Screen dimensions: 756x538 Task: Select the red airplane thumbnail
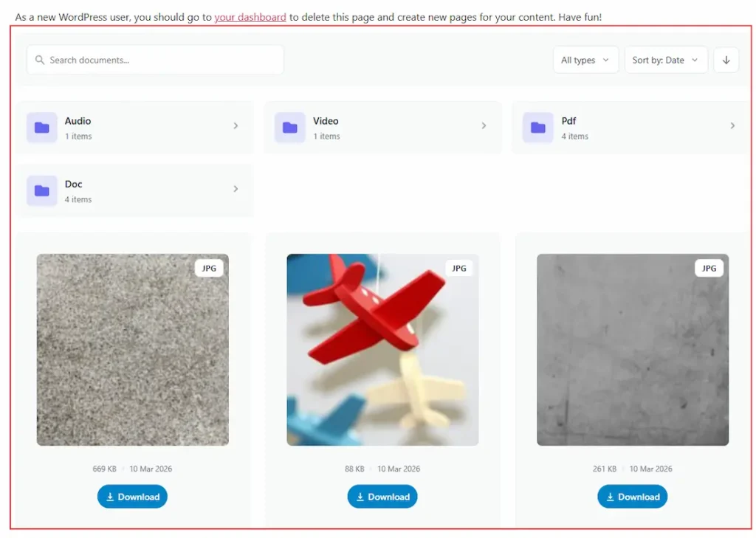(x=382, y=350)
